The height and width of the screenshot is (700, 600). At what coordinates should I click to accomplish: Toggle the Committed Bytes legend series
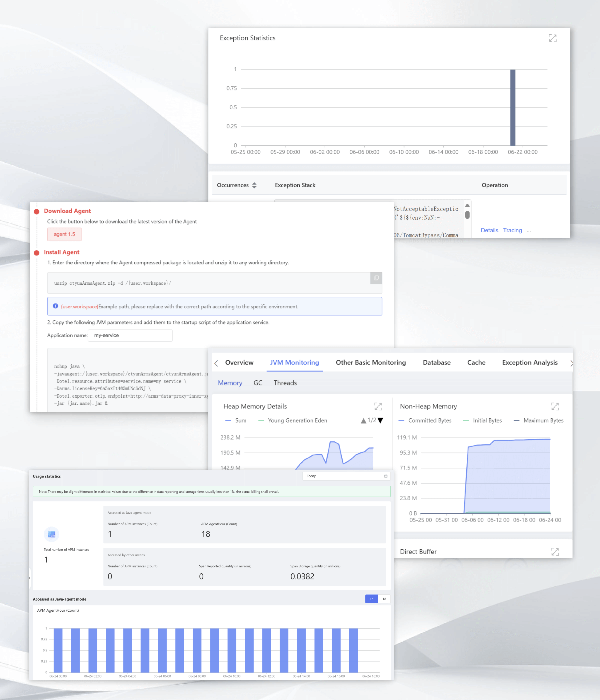425,420
